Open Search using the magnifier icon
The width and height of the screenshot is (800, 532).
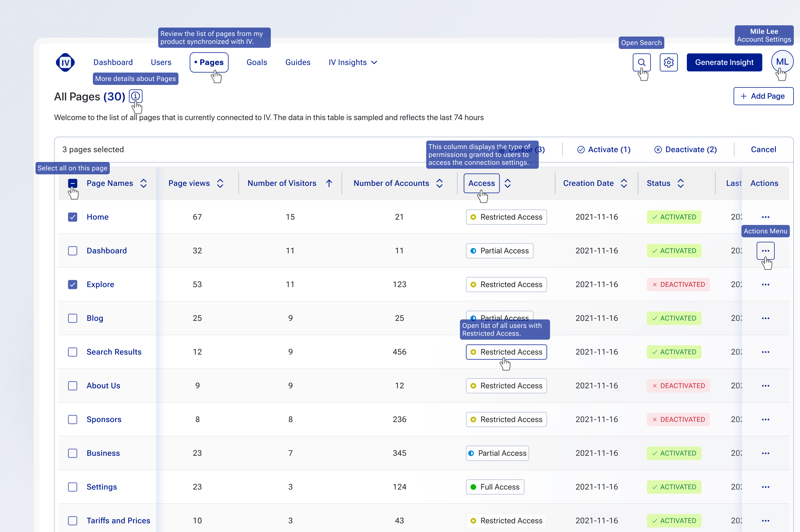(642, 62)
